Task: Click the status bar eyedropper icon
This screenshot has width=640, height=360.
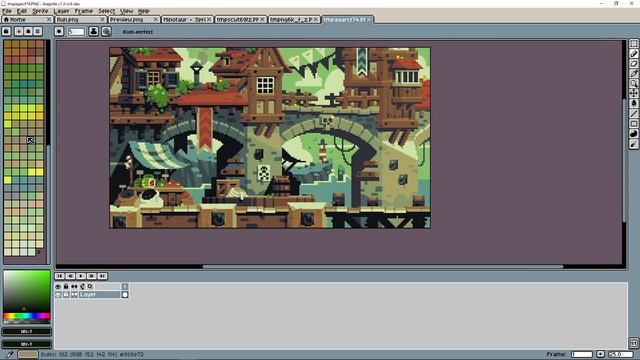Action: click(x=10, y=355)
